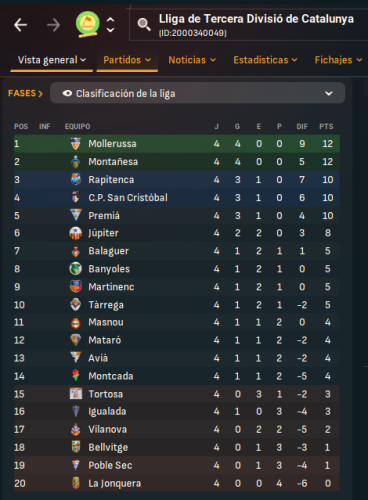Click the Tortosa club crest
368x500 pixels.
(x=76, y=394)
